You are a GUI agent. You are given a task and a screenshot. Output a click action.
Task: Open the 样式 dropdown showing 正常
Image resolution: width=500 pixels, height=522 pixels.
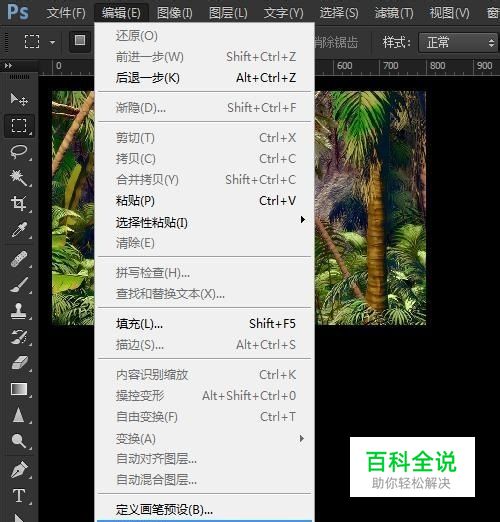point(458,43)
